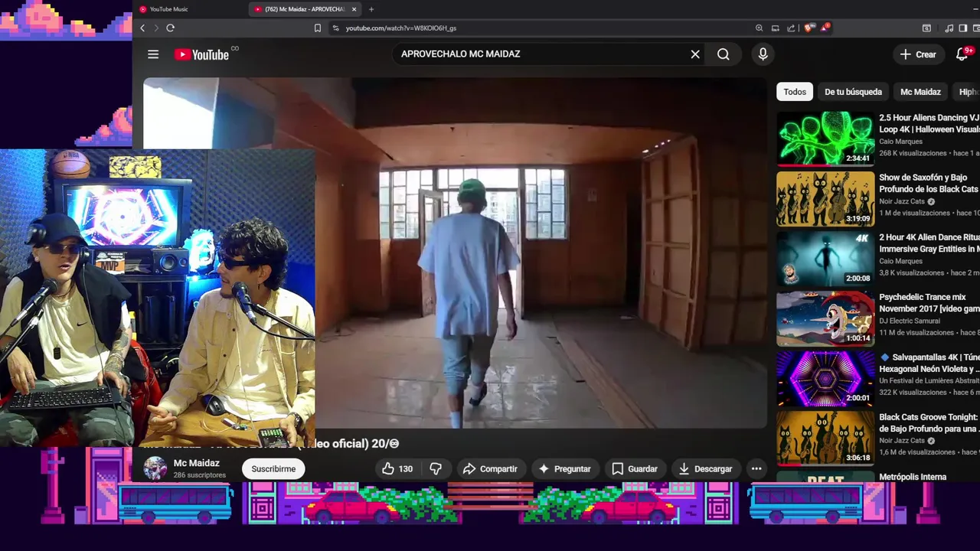This screenshot has height=551, width=980.
Task: Open the zoom magnifier in address bar
Action: click(759, 28)
